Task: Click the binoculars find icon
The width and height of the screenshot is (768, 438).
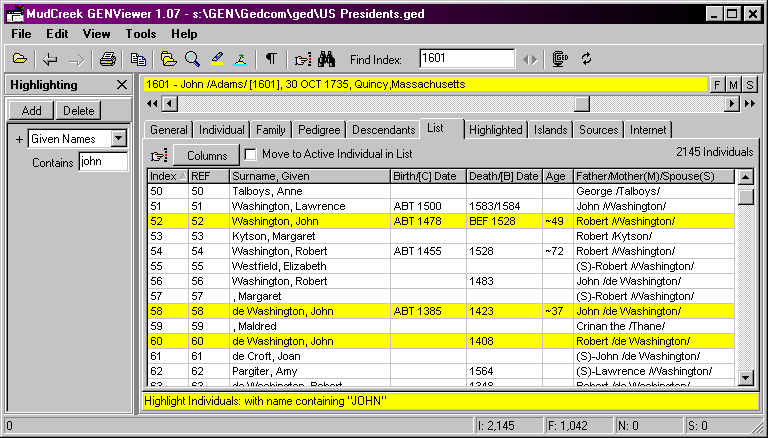Action: (x=331, y=59)
